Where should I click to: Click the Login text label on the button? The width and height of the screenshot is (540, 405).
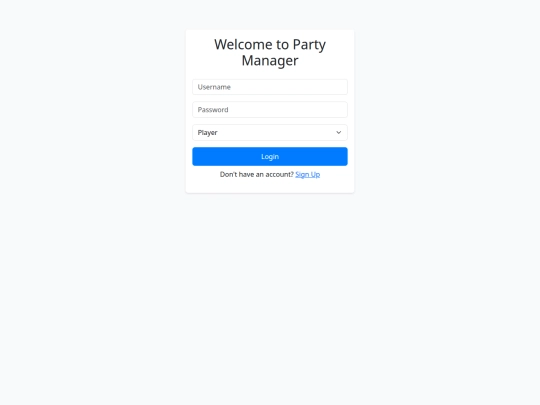(x=270, y=157)
